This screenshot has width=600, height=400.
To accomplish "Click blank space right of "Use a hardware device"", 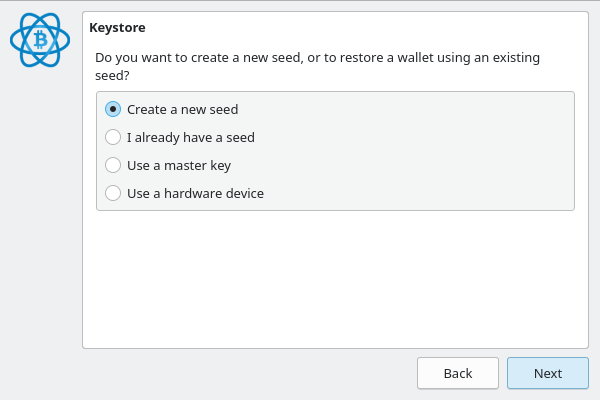I will pyautogui.click(x=420, y=193).
